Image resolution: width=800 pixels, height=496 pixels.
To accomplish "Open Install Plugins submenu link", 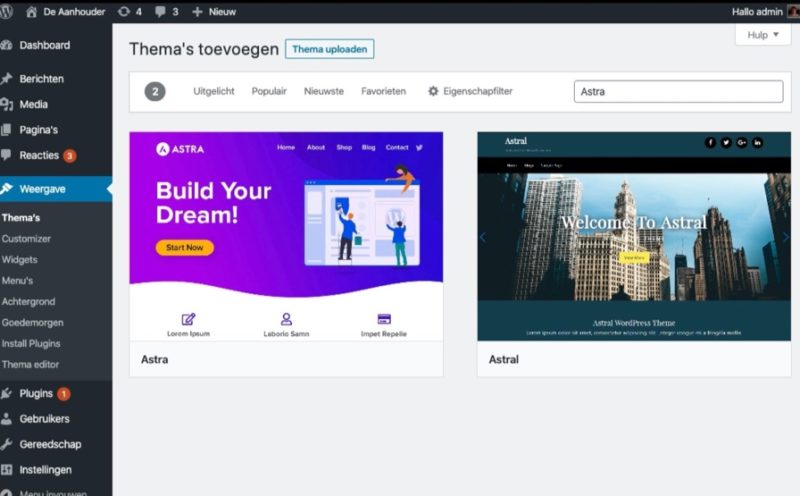I will click(x=31, y=343).
